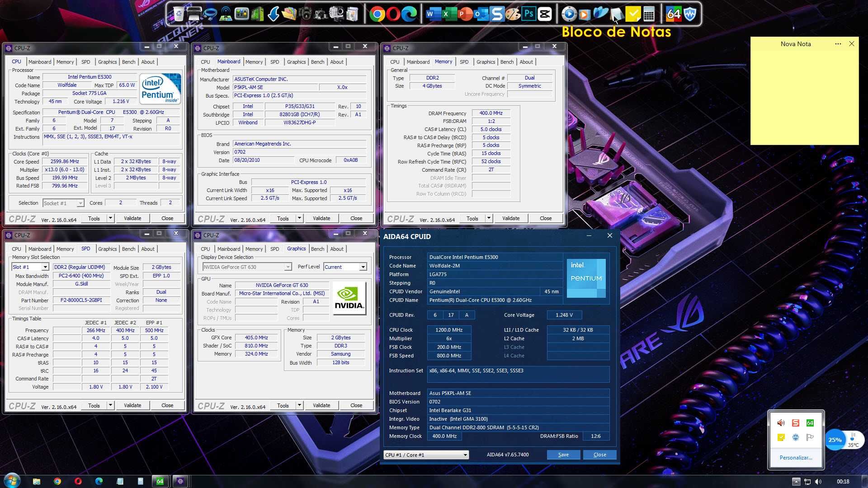
Task: Launch Paint palette icon in the dock
Action: click(x=513, y=14)
